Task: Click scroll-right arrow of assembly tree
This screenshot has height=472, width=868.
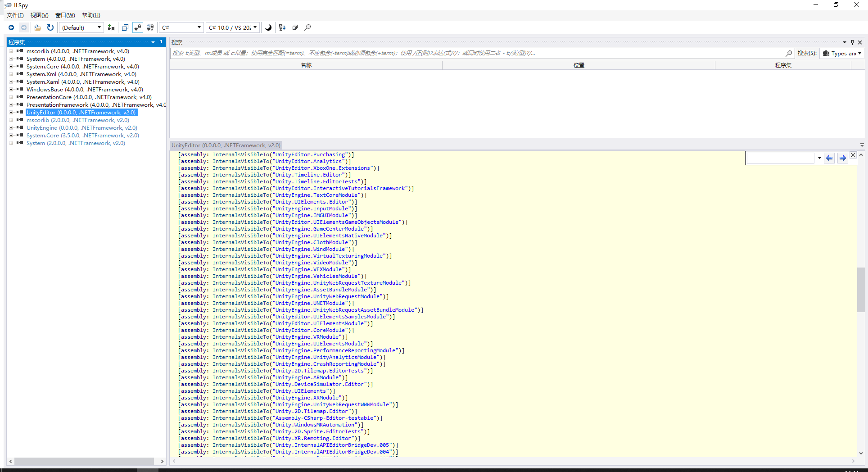Action: pos(162,462)
